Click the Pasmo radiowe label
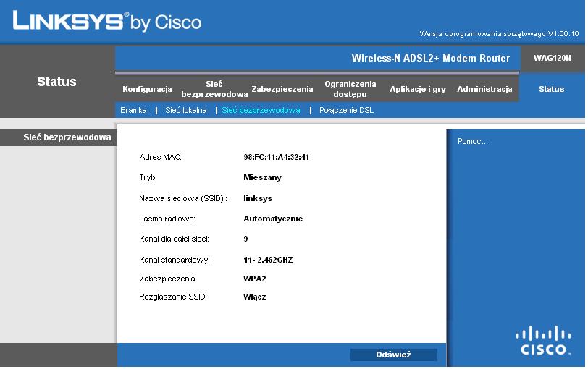 tap(167, 219)
